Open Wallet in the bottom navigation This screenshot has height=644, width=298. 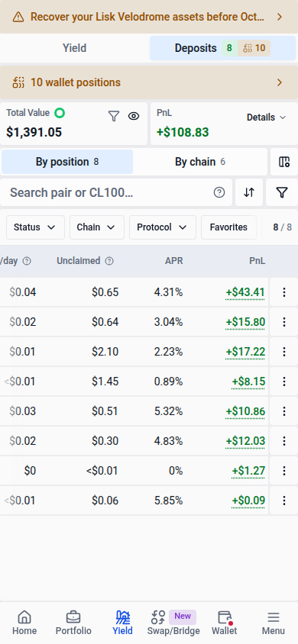225,623
